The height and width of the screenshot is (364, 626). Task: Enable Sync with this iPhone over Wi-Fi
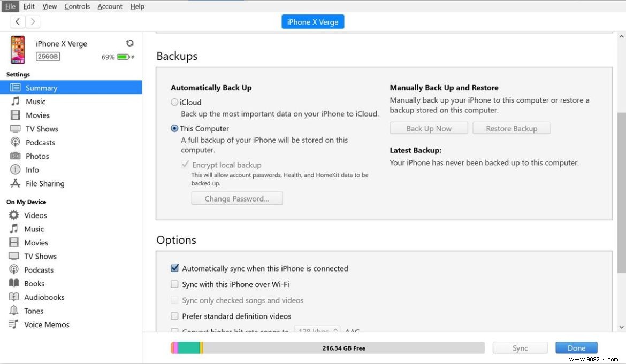(174, 284)
